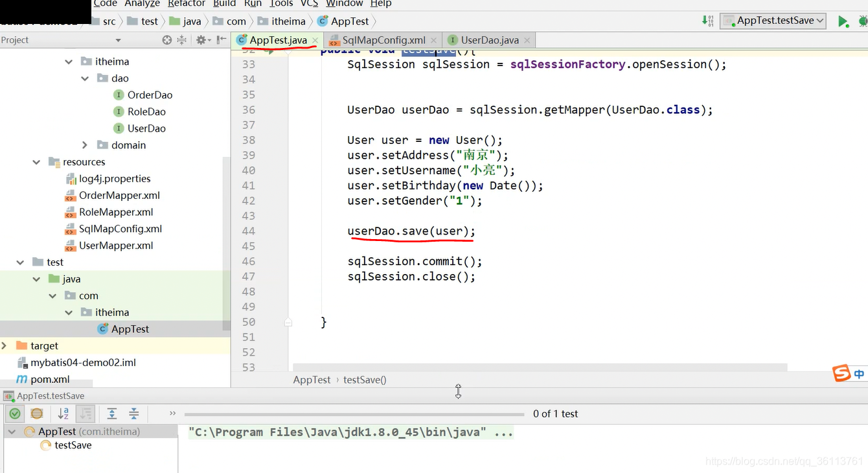The width and height of the screenshot is (868, 473).
Task: Select UserMapper.xml file
Action: point(116,246)
